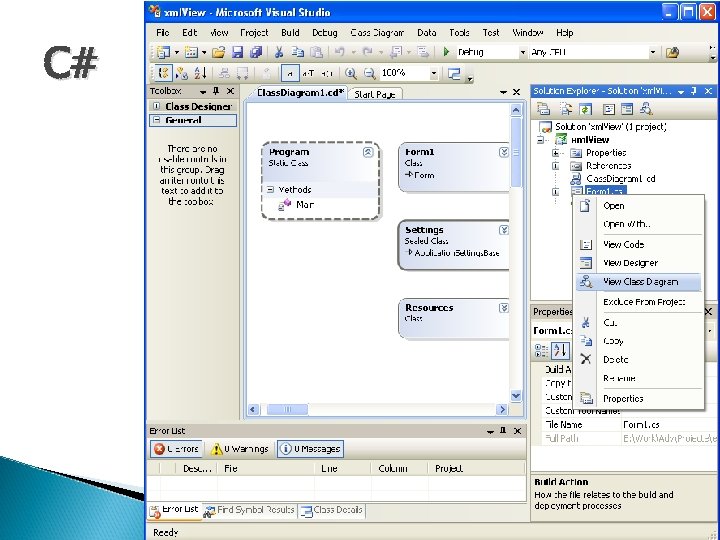Collapse the General toolbox group

156,120
